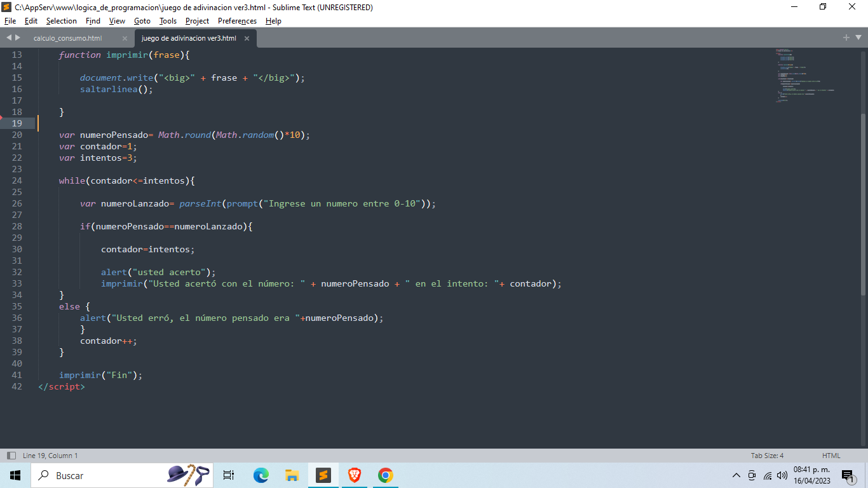
Task: Open the Tools menu
Action: point(168,21)
